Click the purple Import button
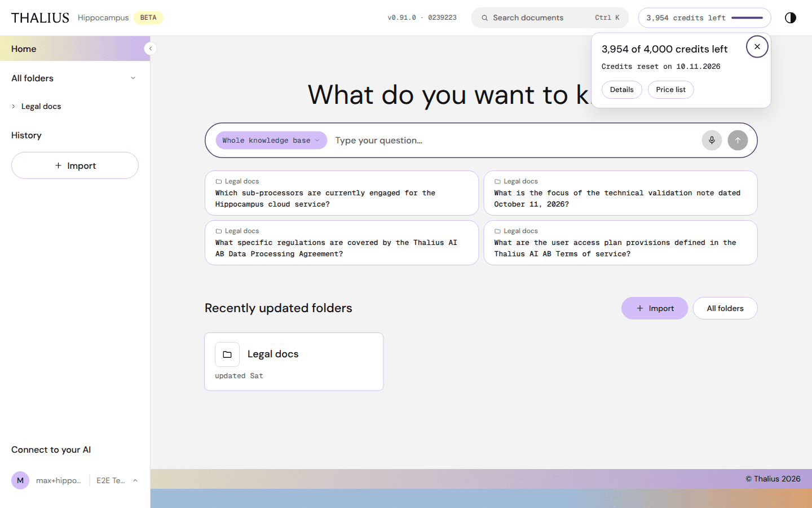This screenshot has height=508, width=812. tap(655, 308)
